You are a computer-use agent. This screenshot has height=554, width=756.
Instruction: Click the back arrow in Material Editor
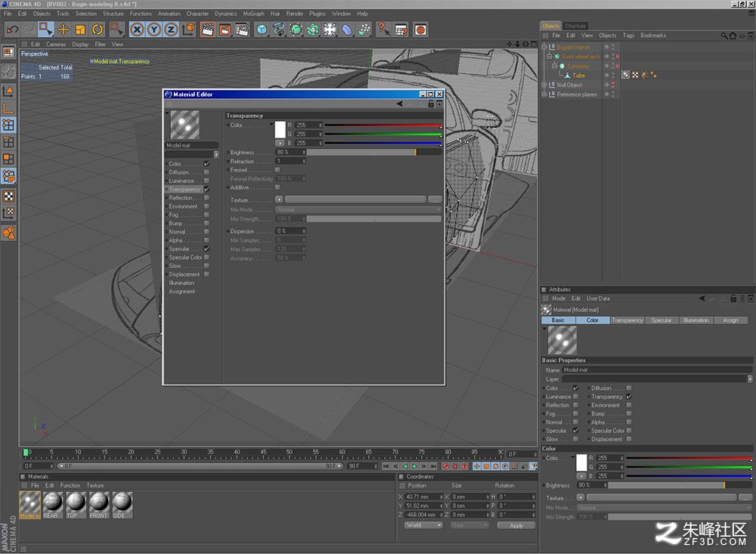[x=400, y=104]
